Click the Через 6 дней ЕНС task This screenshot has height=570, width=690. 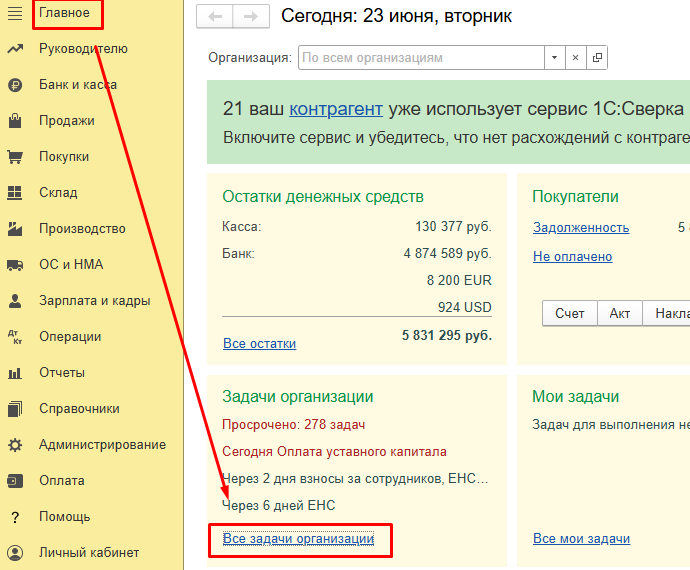click(x=279, y=505)
